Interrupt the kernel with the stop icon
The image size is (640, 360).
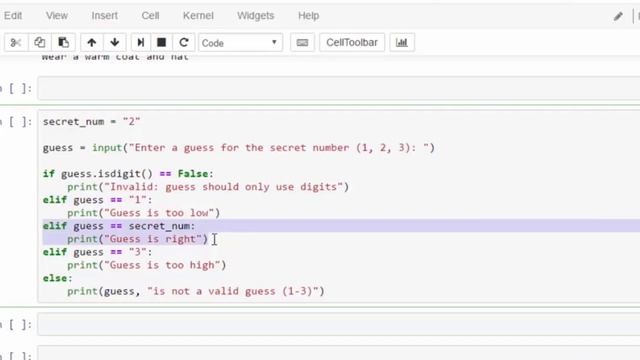tap(162, 42)
